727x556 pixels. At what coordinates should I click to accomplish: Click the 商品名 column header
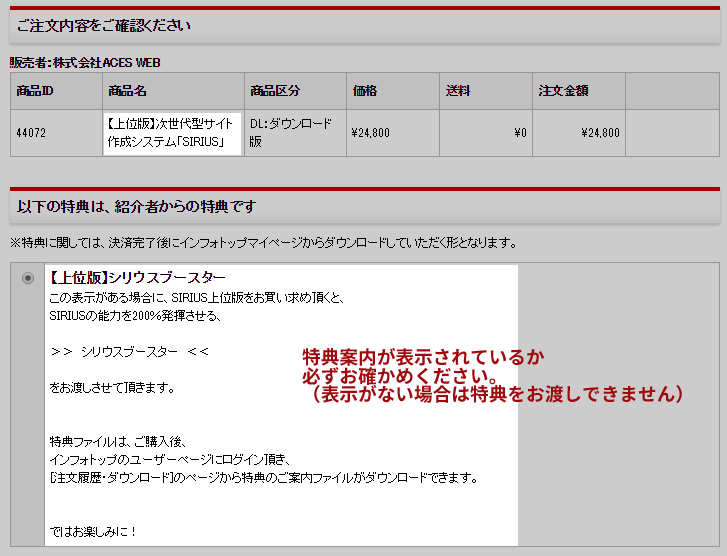[173, 91]
